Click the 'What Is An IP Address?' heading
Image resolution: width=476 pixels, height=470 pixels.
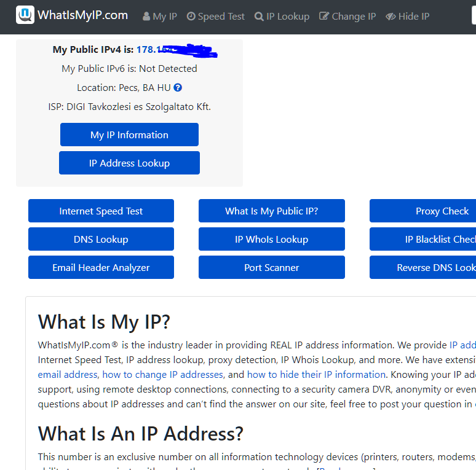(x=141, y=434)
